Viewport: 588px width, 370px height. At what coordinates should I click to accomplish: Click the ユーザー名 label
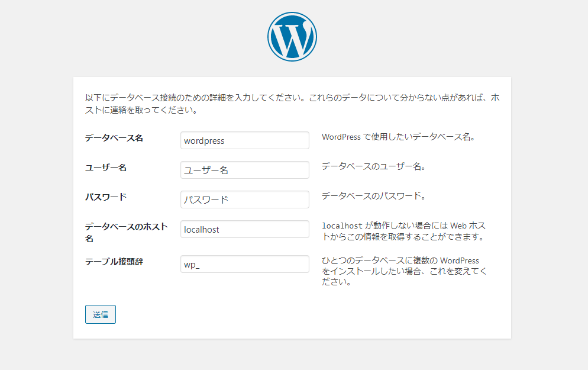tap(106, 168)
